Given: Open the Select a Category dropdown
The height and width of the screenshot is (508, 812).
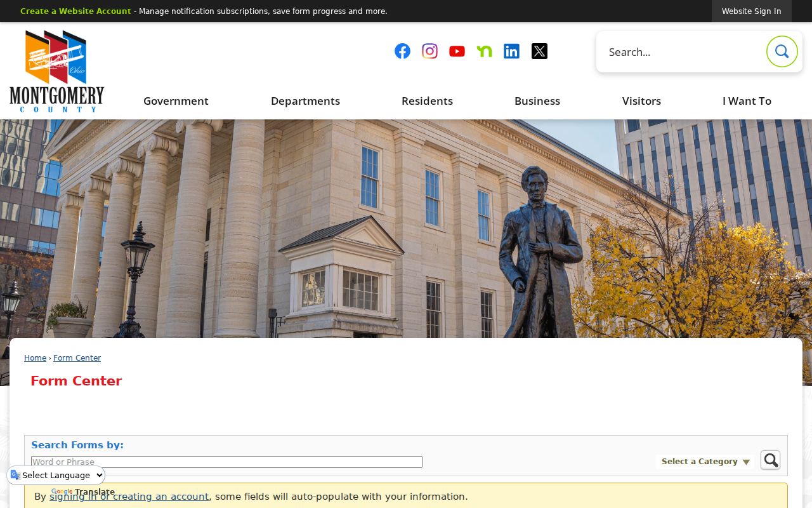Looking at the screenshot, I should (705, 462).
